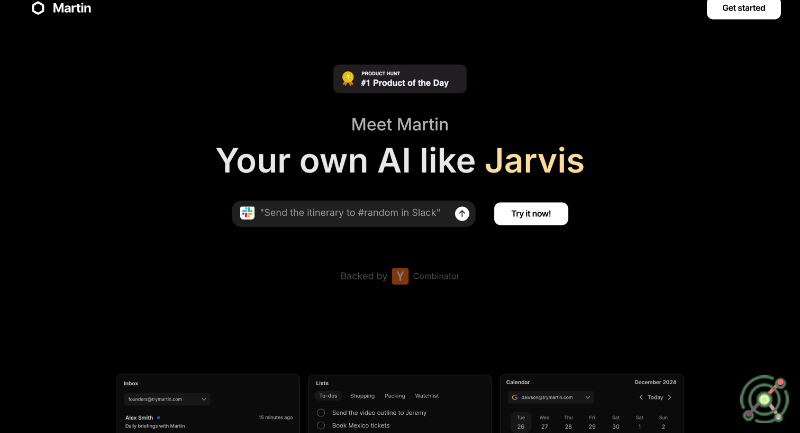This screenshot has height=433, width=800.
Task: Check off 'Book Mexico tickets' to-do
Action: coord(321,425)
